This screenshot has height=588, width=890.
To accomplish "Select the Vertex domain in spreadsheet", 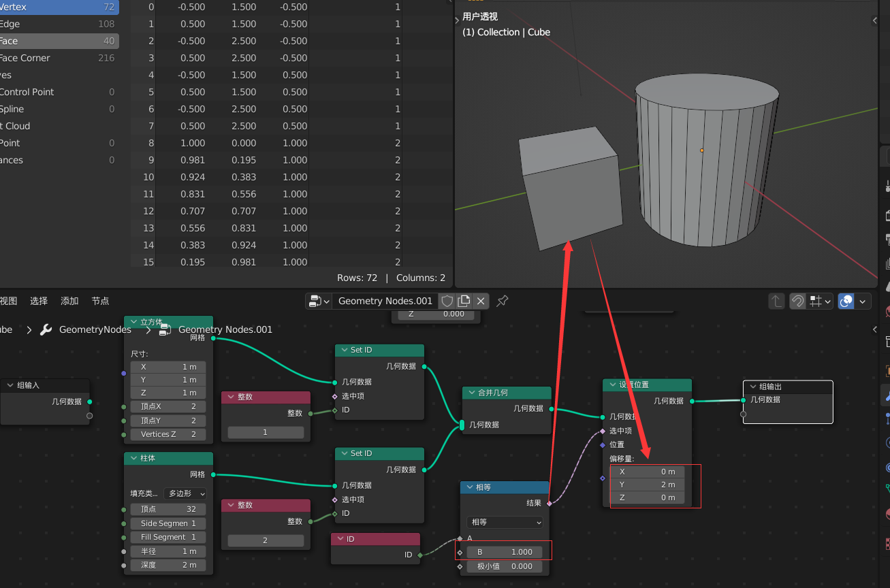I will 59,7.
